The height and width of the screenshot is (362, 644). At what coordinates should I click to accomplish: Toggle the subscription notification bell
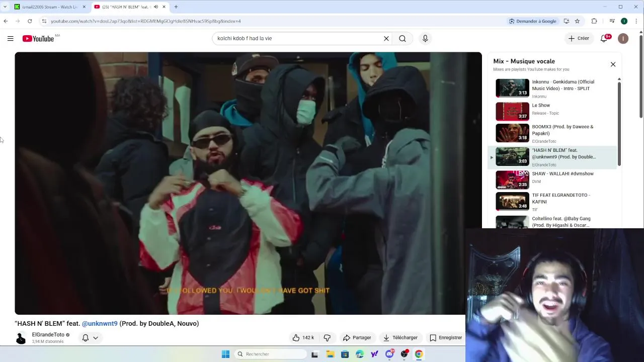point(86,338)
